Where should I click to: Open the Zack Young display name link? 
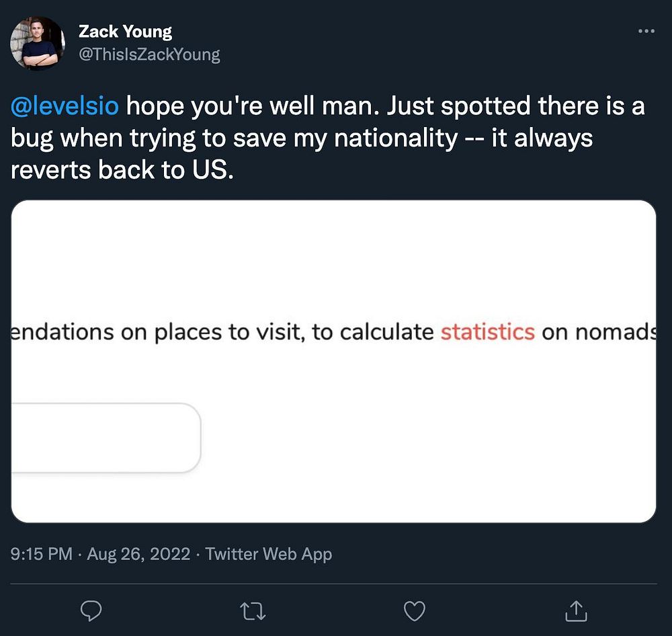click(125, 32)
